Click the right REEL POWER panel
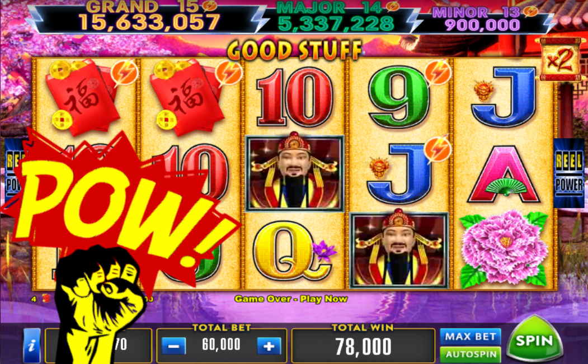This screenshot has height=364, width=588. pyautogui.click(x=569, y=173)
